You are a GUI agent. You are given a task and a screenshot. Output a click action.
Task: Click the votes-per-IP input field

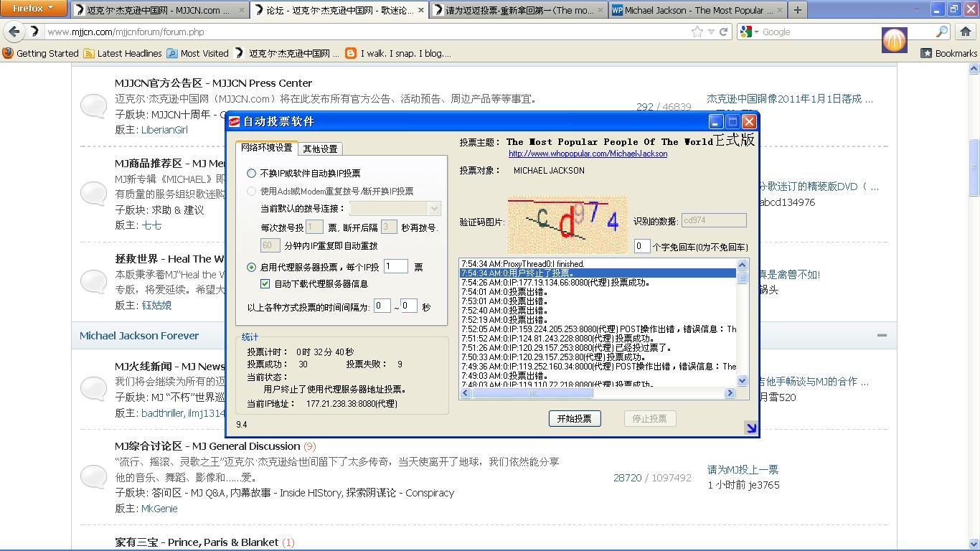coord(395,266)
